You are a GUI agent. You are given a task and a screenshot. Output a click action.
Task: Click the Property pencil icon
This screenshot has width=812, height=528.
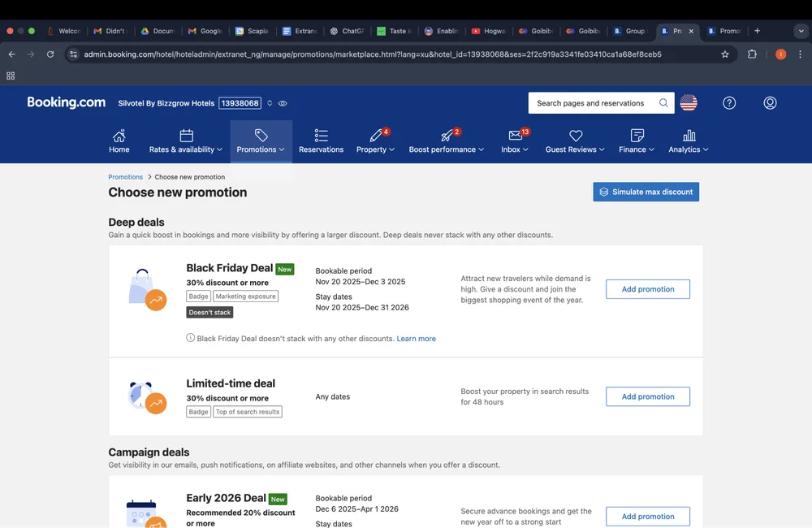pos(376,135)
